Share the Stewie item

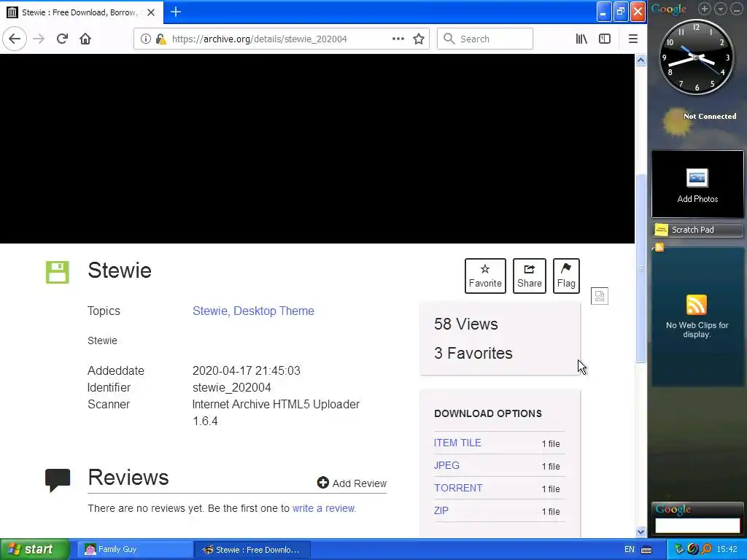[530, 276]
